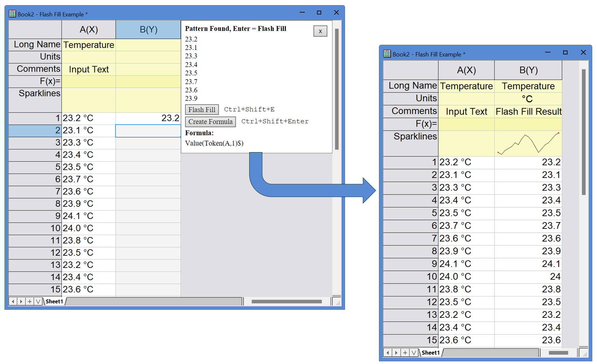Select the Sheet1 tab in left workbook
This screenshot has width=597, height=364.
54,301
